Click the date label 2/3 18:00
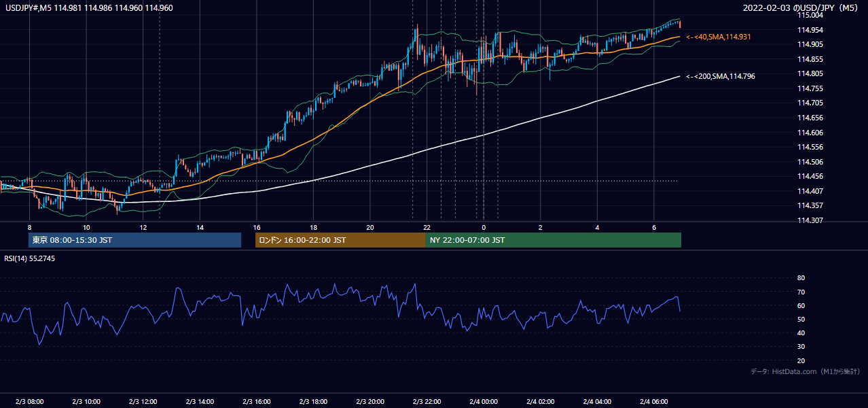The image size is (868, 408). tap(313, 402)
